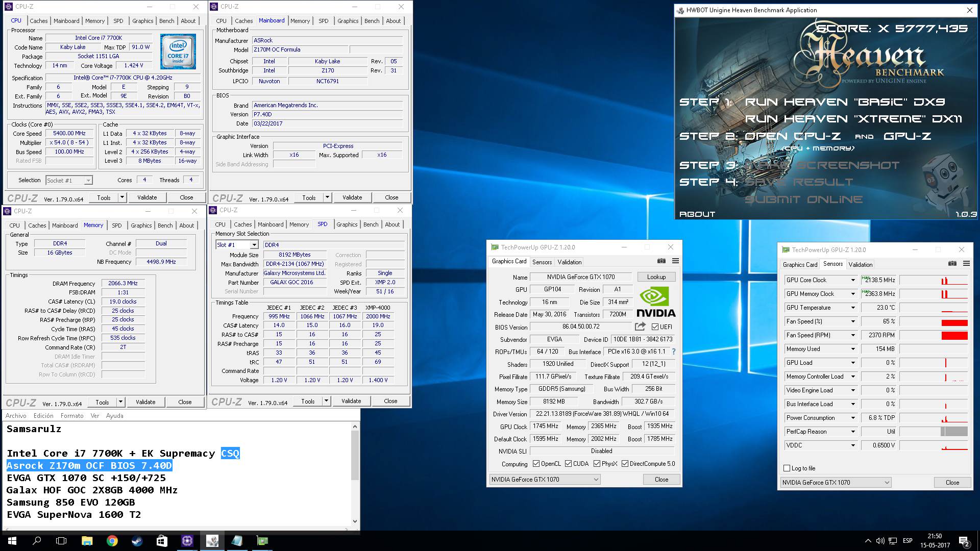Click the taskbar search magnifier icon
980x551 pixels.
click(37, 541)
